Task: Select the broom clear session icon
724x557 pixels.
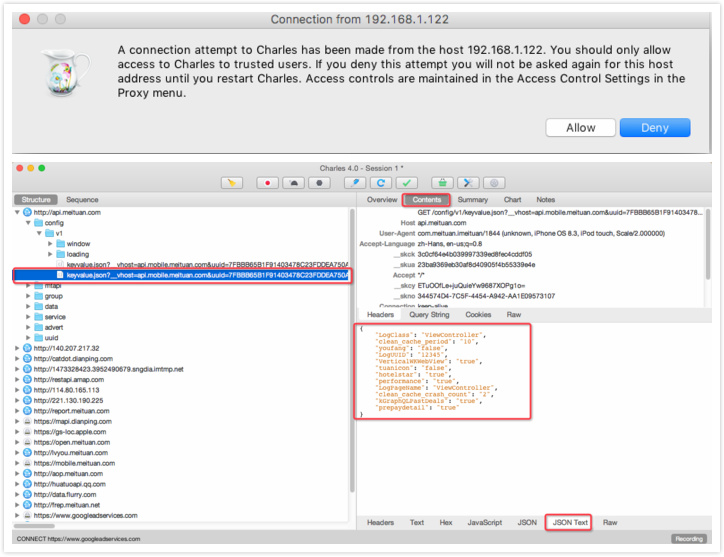Action: tap(232, 183)
